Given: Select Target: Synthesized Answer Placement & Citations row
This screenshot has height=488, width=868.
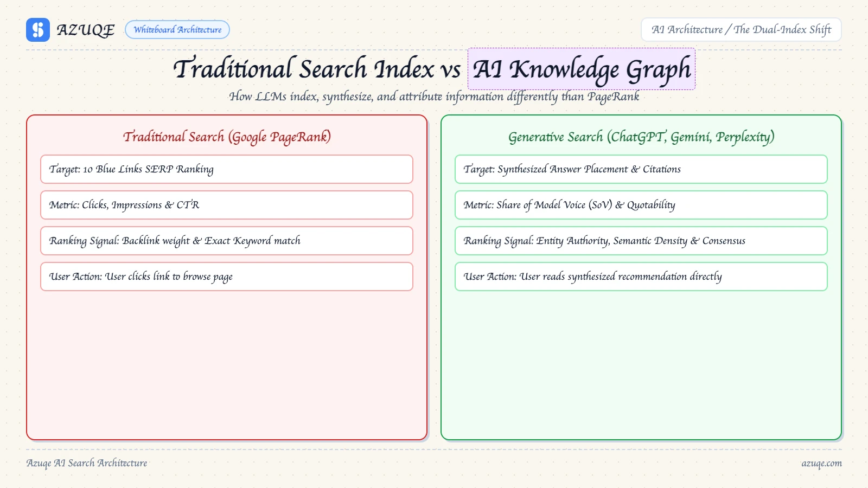Looking at the screenshot, I should click(641, 169).
